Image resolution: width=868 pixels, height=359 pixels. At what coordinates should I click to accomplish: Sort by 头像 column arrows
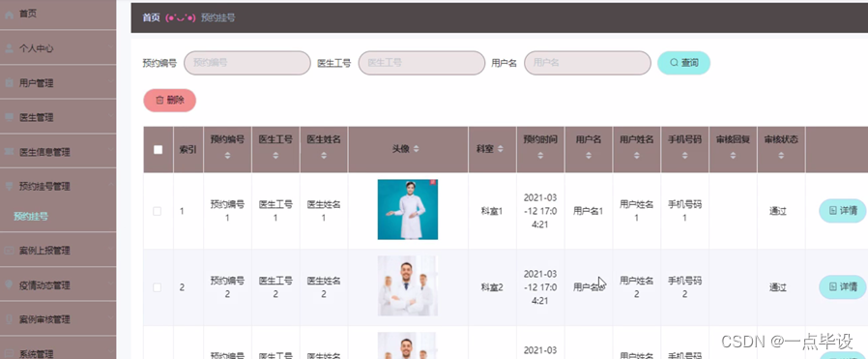[x=417, y=149]
